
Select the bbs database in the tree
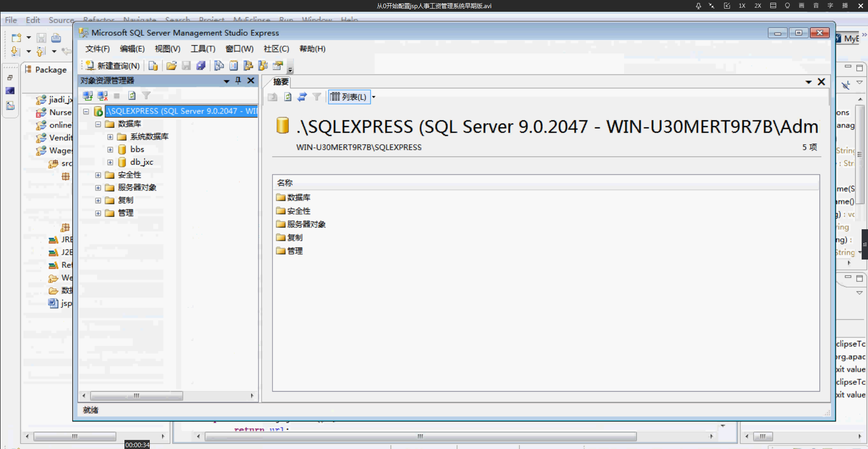(x=137, y=149)
